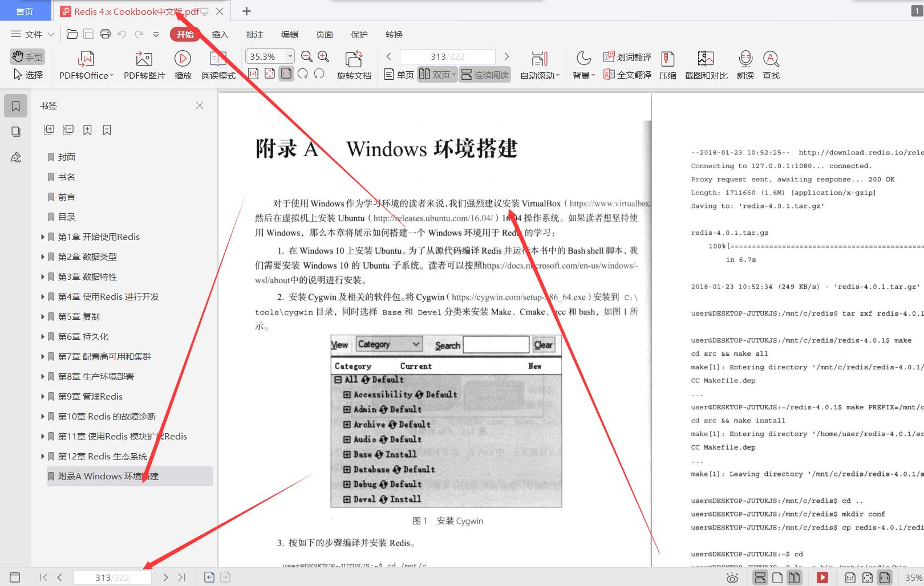This screenshot has width=924, height=586.
Task: Toggle two-page view in status bar
Action: (x=794, y=577)
